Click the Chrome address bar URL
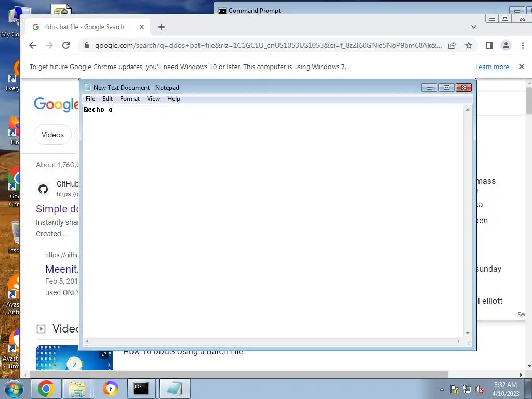This screenshot has width=532, height=399. pos(268,46)
